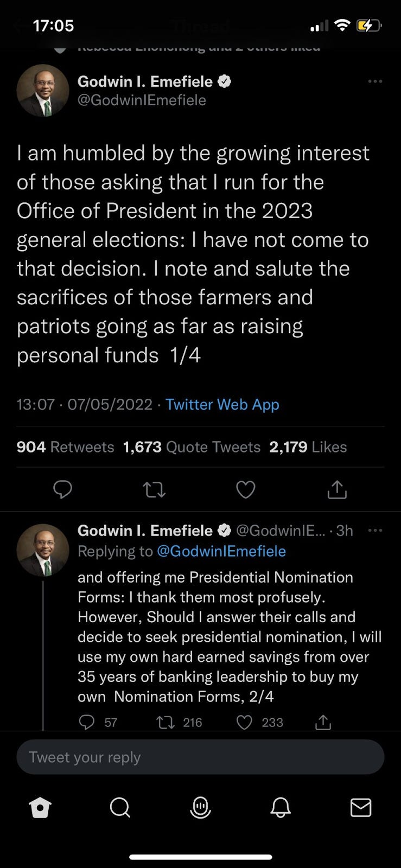Reply to the 2/4 tweet with 57 replies

click(87, 722)
